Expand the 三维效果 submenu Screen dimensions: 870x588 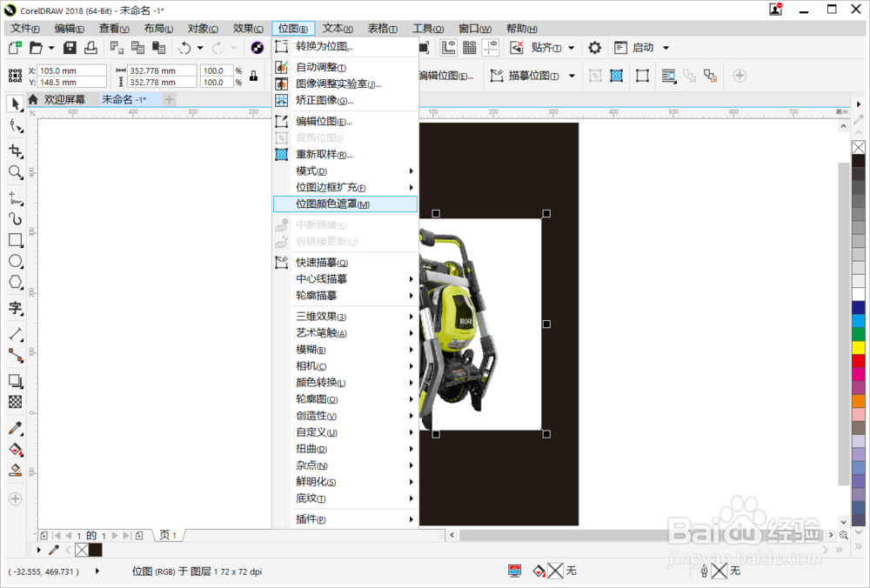point(345,317)
